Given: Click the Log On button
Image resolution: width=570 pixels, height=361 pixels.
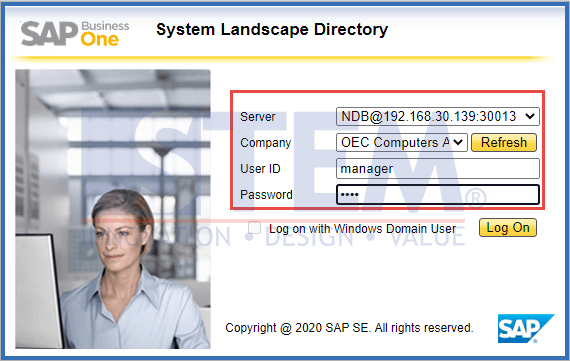Looking at the screenshot, I should [508, 228].
